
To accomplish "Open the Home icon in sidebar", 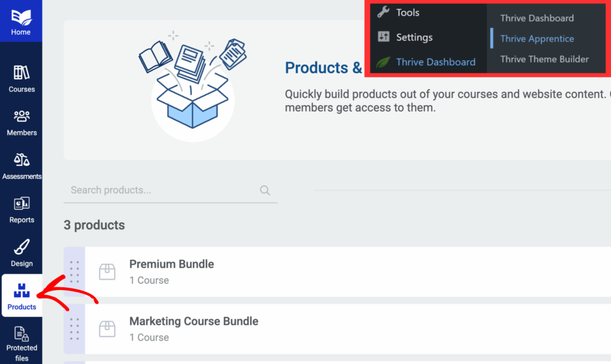I will click(x=21, y=17).
